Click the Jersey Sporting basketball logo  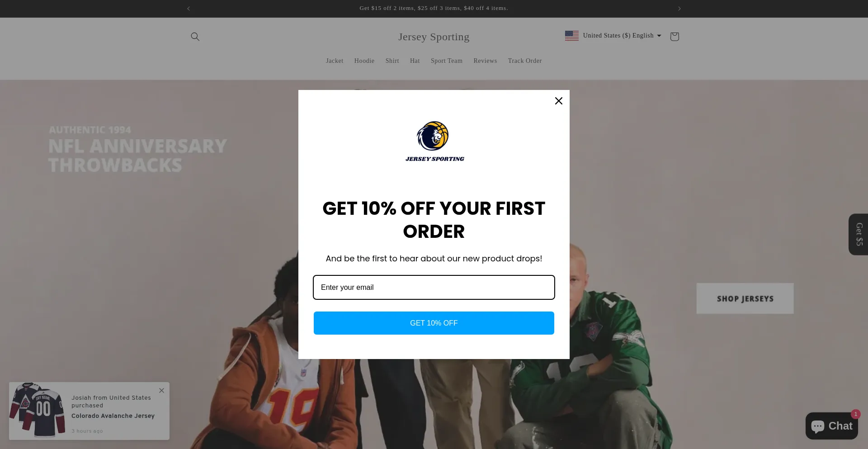434,141
